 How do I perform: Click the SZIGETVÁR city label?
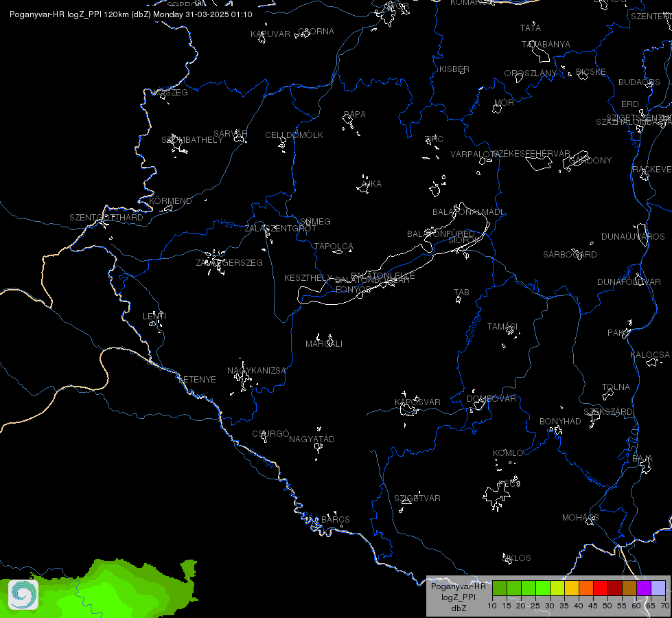click(x=417, y=499)
